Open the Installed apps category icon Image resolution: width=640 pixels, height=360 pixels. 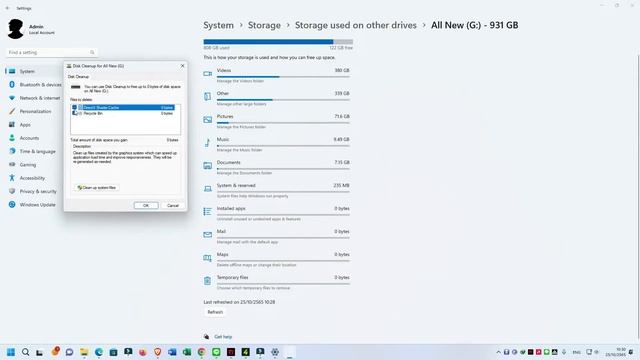pyautogui.click(x=207, y=211)
